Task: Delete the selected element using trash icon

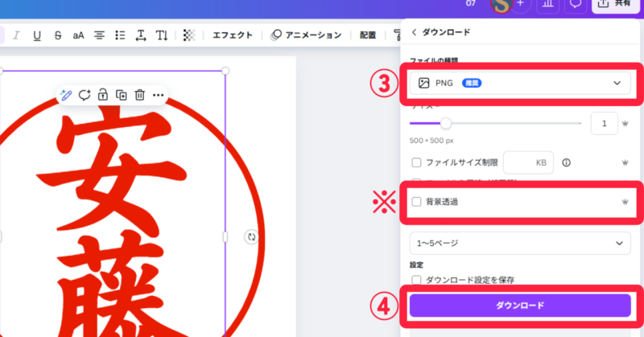Action: click(139, 95)
